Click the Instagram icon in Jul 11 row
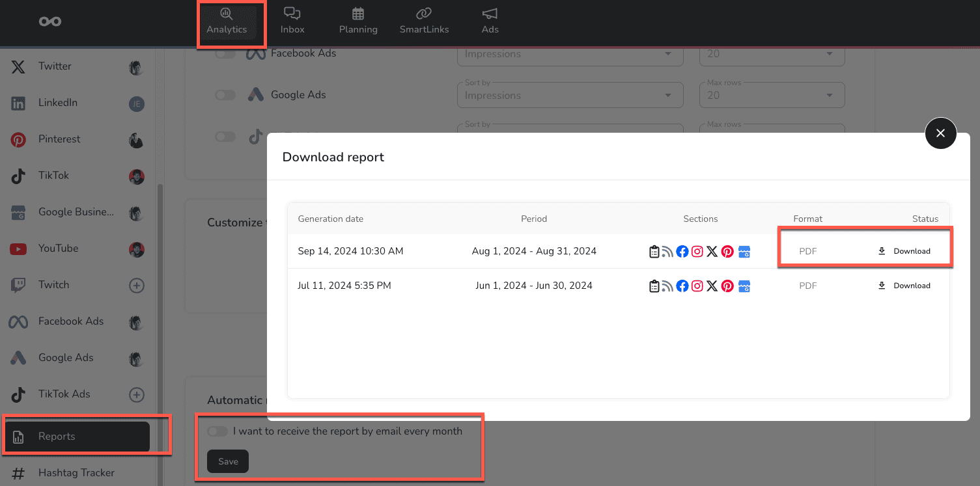Image resolution: width=980 pixels, height=486 pixels. [697, 286]
